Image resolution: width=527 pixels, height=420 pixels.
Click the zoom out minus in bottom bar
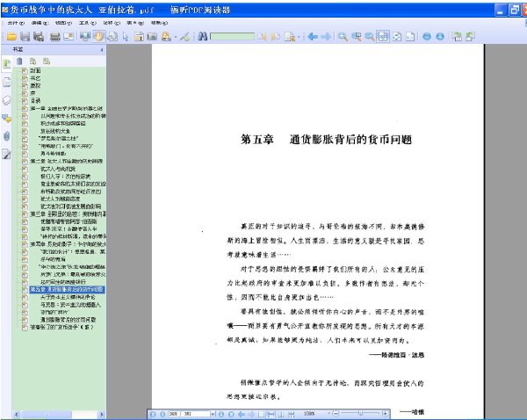(x=336, y=413)
